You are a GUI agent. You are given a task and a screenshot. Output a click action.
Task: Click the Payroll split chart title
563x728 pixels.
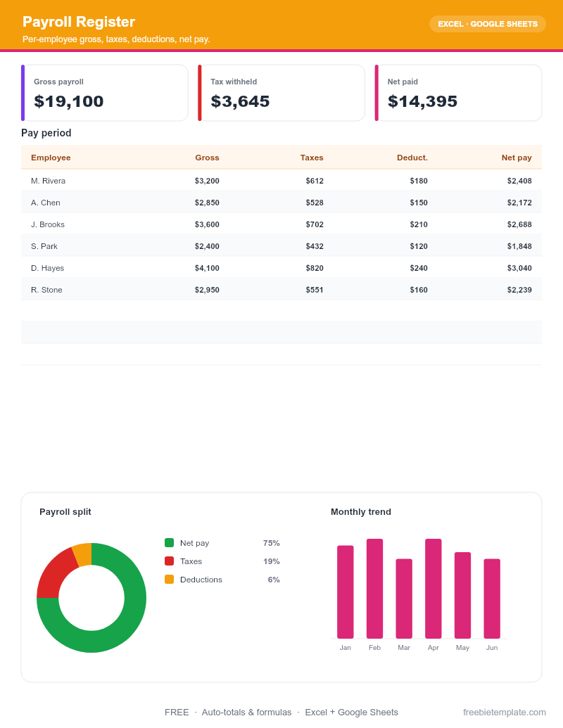65,511
